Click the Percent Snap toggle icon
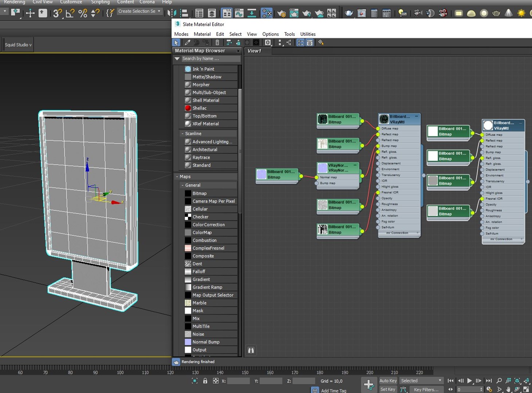Screen dimensions: 532x393 83,13
